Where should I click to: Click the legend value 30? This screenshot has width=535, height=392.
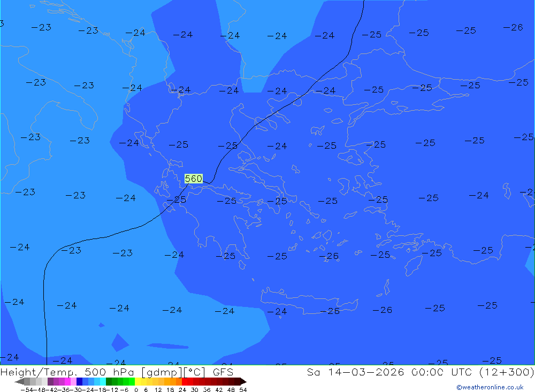tap(195, 390)
